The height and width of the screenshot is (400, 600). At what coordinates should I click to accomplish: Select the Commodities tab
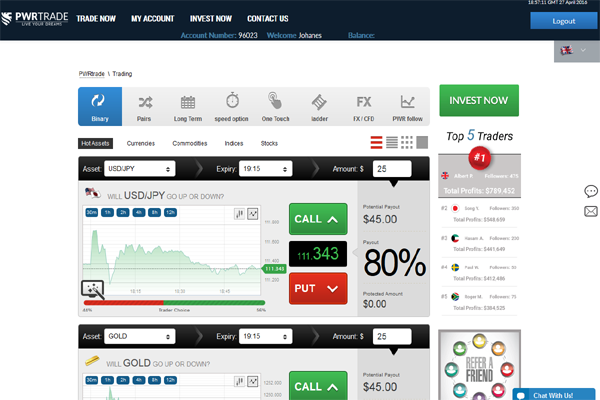pos(190,144)
